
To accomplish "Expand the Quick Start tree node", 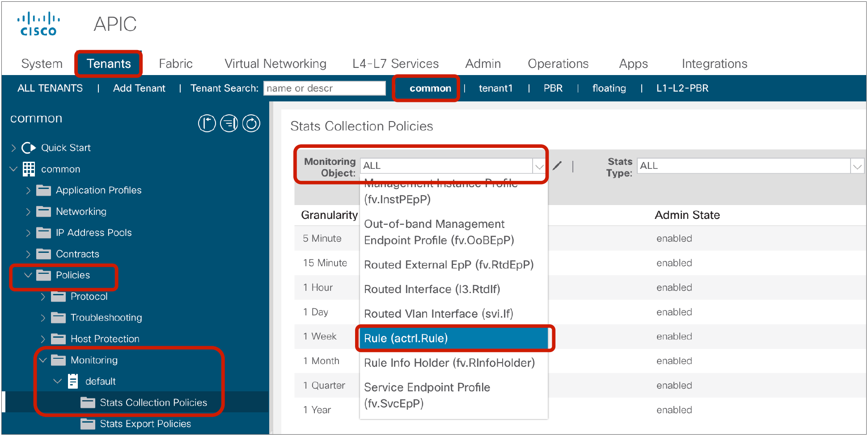I will pos(13,148).
